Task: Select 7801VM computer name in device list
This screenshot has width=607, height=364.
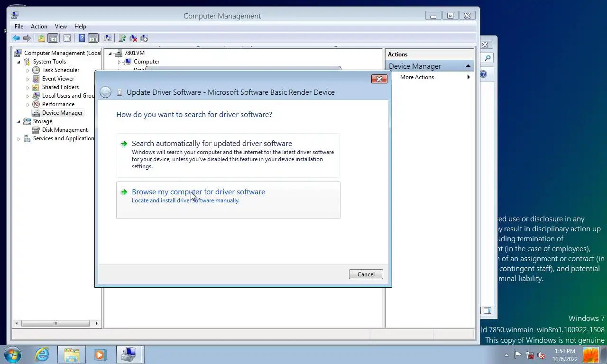Action: click(134, 53)
